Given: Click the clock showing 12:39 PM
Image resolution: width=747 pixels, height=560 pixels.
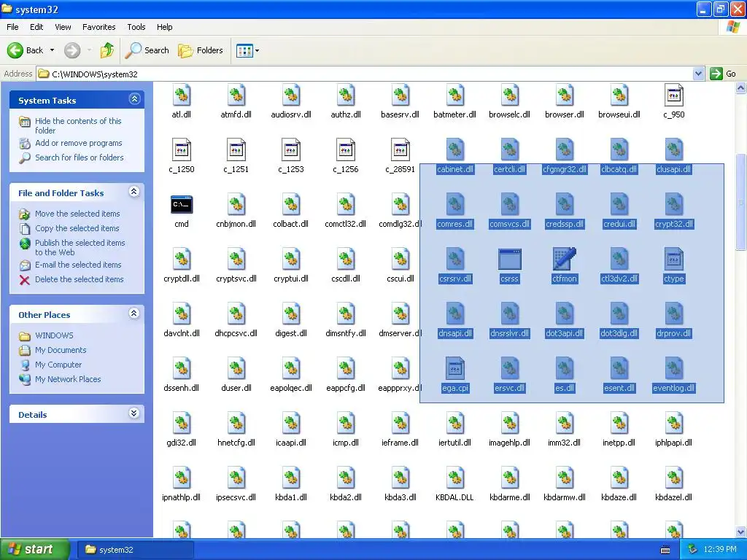Looking at the screenshot, I should coord(720,550).
